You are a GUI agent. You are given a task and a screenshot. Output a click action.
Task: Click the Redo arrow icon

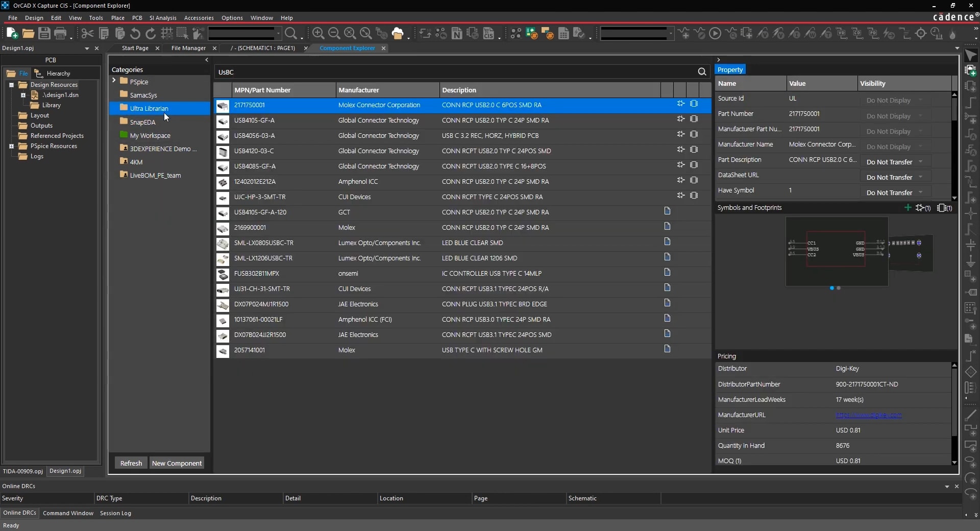point(151,34)
